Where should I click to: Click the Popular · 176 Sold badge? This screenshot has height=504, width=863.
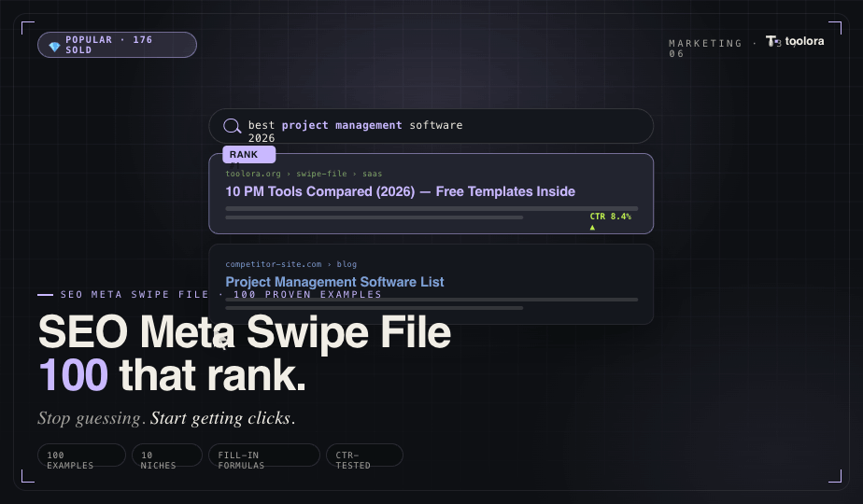pos(118,45)
